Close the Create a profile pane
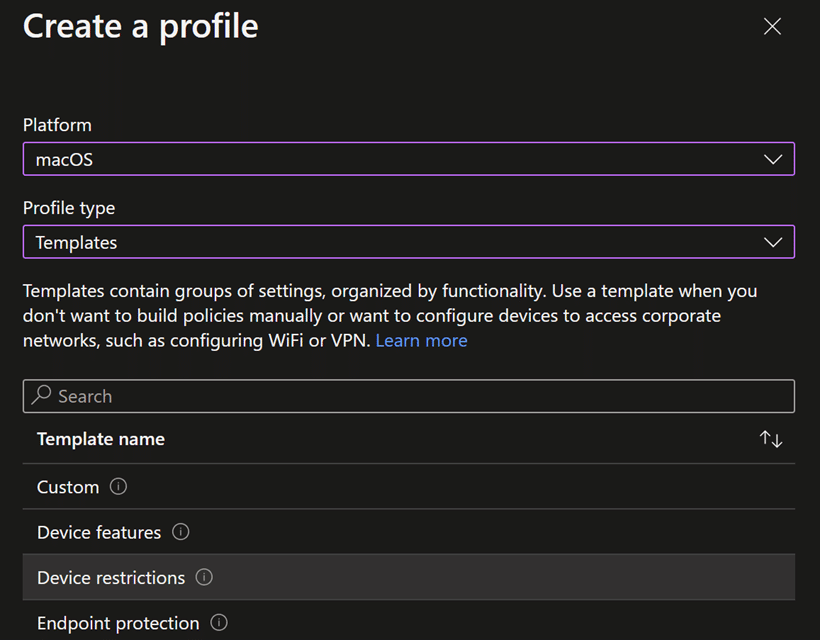The width and height of the screenshot is (820, 640). pos(772,26)
